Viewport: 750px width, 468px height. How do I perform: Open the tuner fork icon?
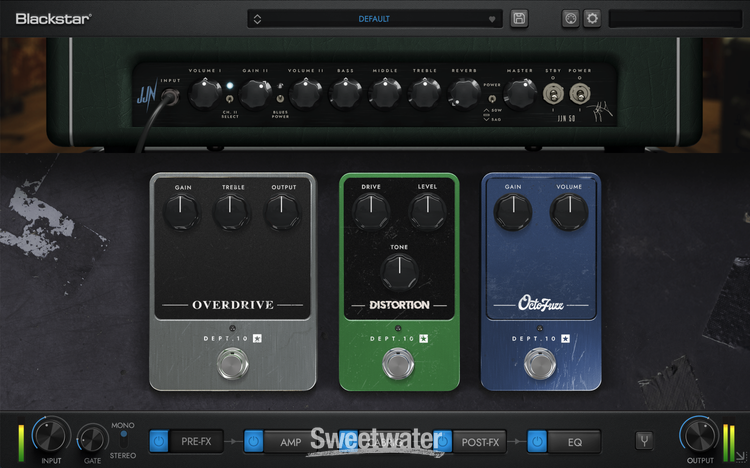click(644, 441)
